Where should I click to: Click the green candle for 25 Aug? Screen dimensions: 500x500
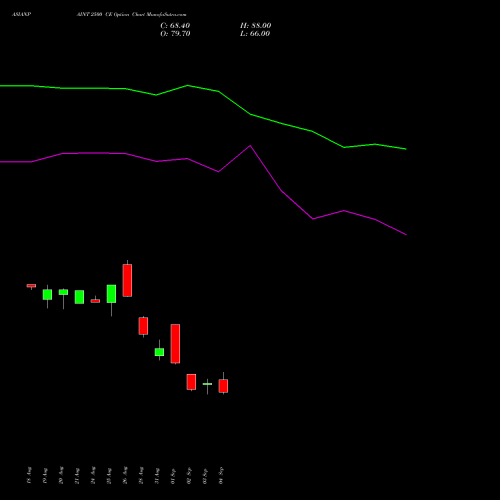111,294
